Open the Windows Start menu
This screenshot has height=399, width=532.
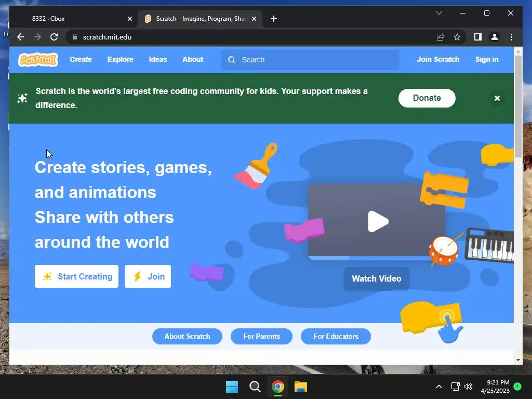[232, 387]
